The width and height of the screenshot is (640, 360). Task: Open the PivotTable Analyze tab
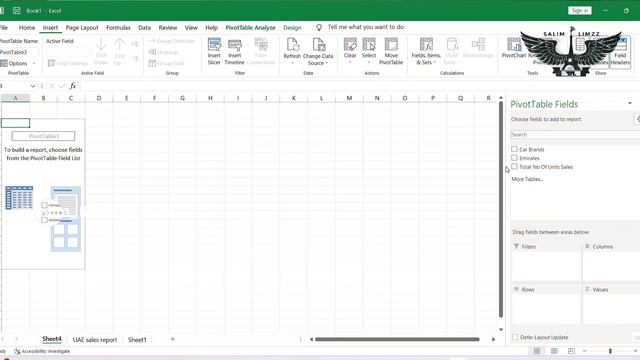[x=251, y=28]
